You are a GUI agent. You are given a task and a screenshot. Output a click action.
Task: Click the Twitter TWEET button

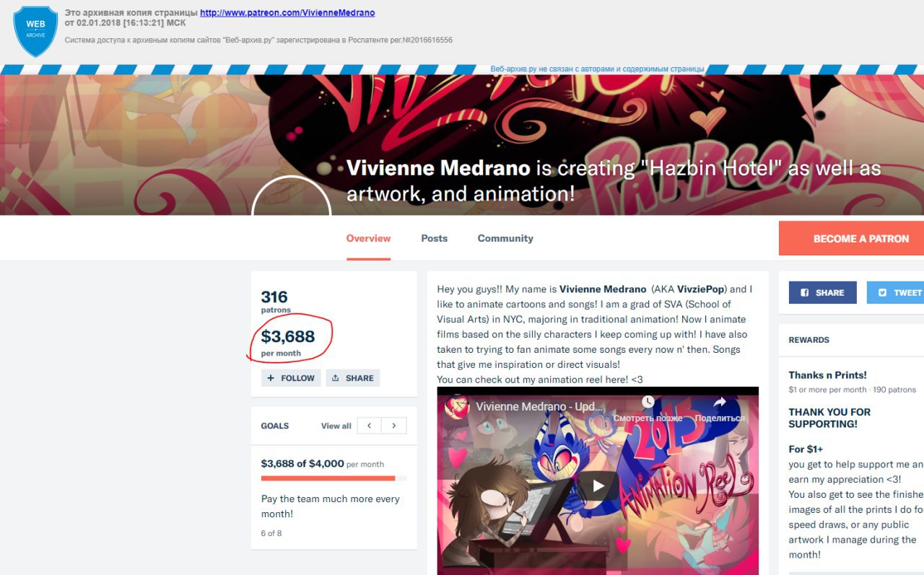[x=895, y=293]
